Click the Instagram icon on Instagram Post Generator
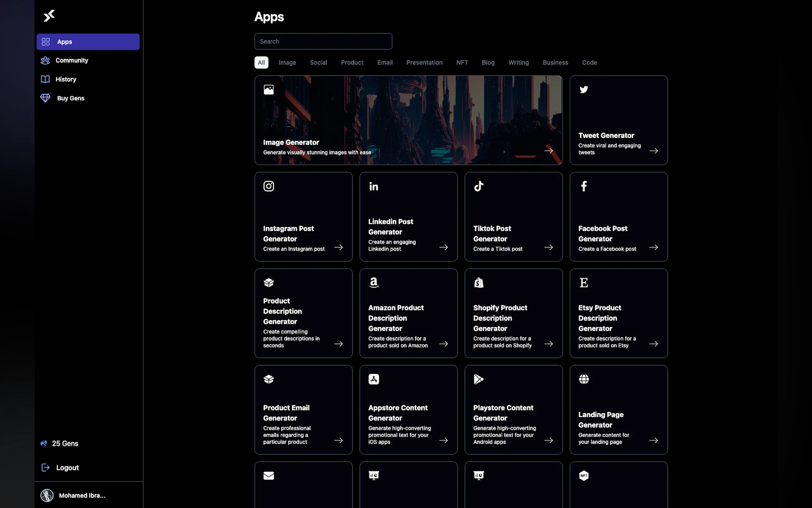Viewport: 812px width, 508px height. click(269, 186)
